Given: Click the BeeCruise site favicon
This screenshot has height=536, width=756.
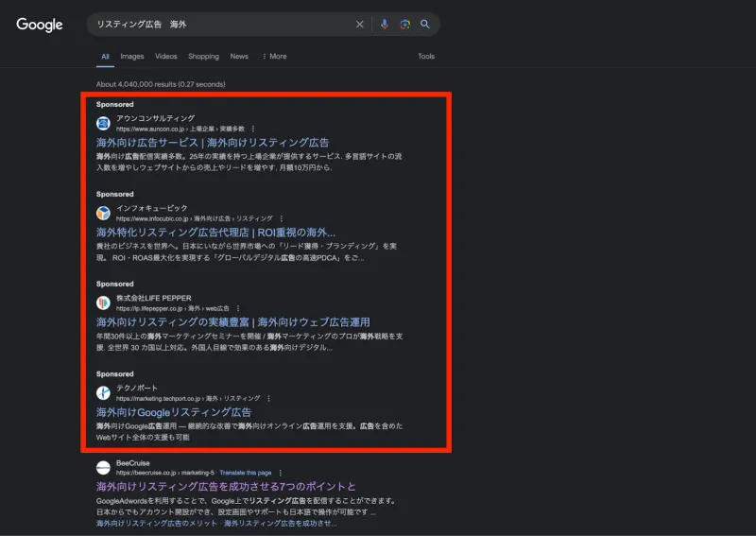Looking at the screenshot, I should [x=103, y=468].
